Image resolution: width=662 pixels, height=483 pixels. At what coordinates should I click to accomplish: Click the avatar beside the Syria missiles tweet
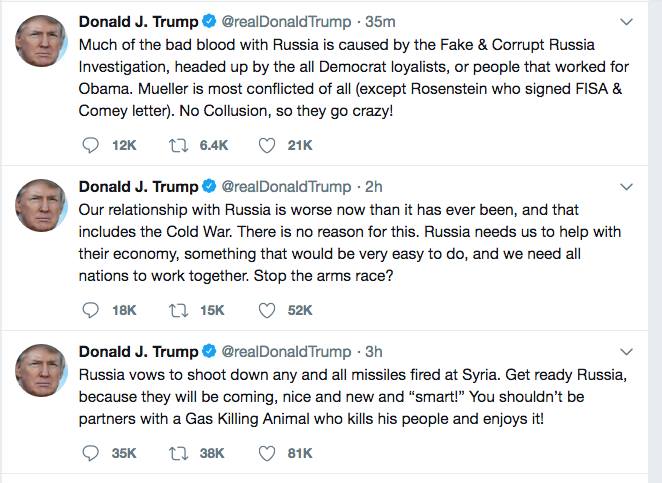(41, 372)
